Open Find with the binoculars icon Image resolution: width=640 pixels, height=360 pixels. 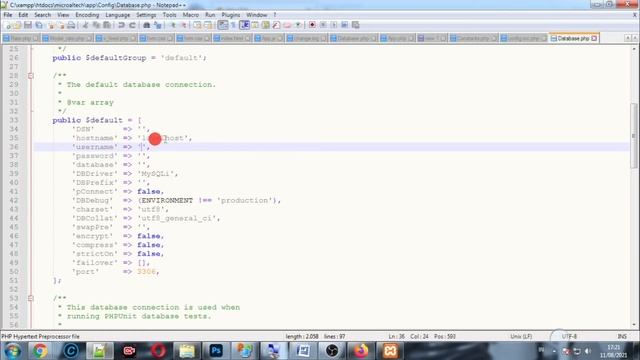pos(147,25)
